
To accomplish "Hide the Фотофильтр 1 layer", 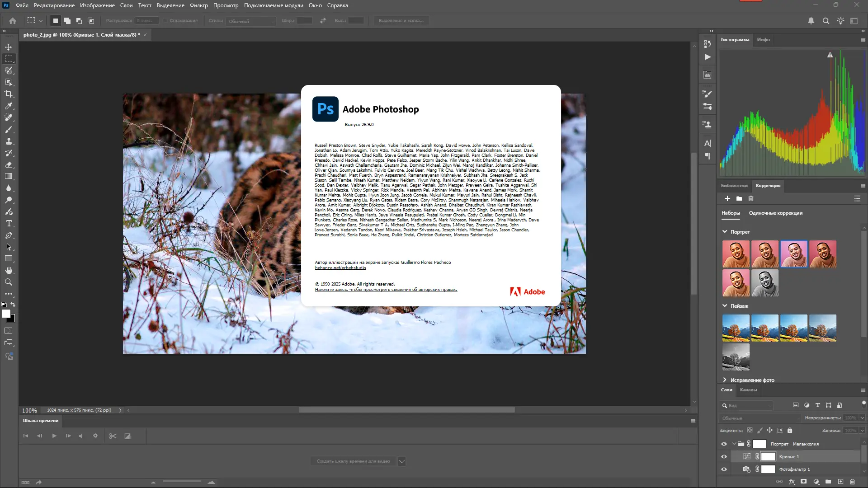I will pyautogui.click(x=724, y=469).
